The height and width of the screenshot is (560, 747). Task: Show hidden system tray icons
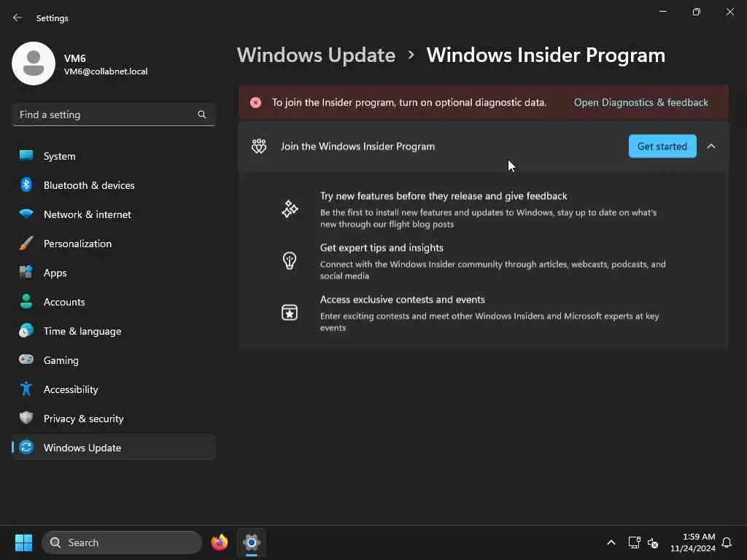pos(611,542)
